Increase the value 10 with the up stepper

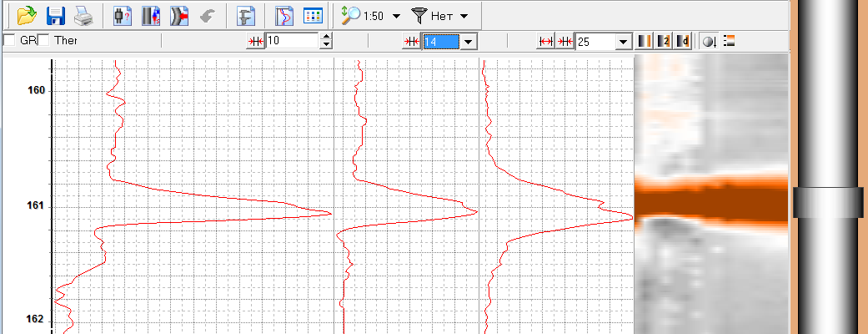tap(326, 37)
